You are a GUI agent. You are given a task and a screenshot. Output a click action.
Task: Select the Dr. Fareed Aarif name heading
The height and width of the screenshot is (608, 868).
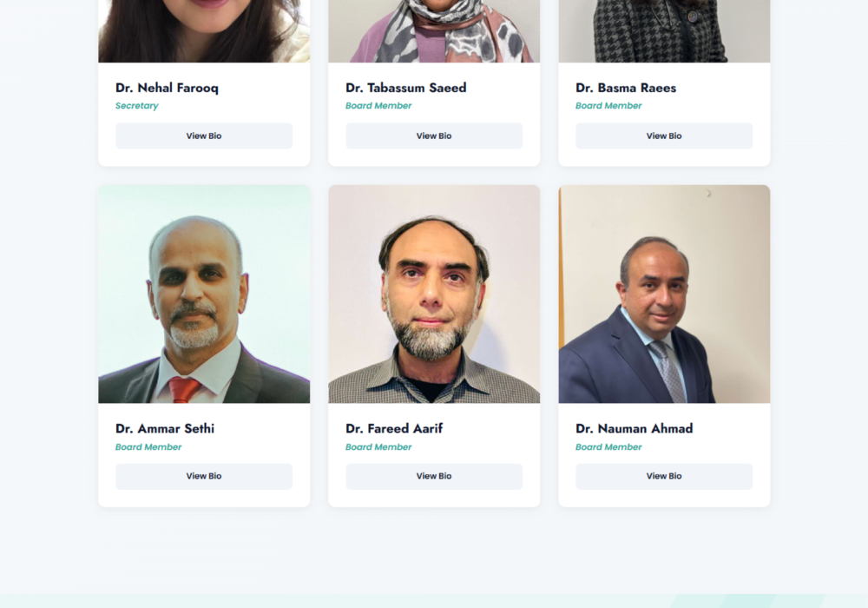click(394, 428)
